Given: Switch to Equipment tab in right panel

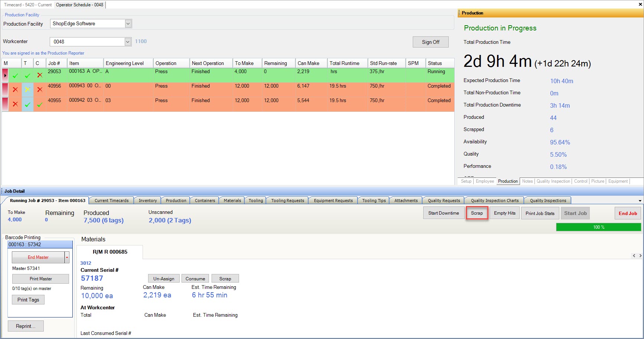Looking at the screenshot, I should tap(618, 181).
